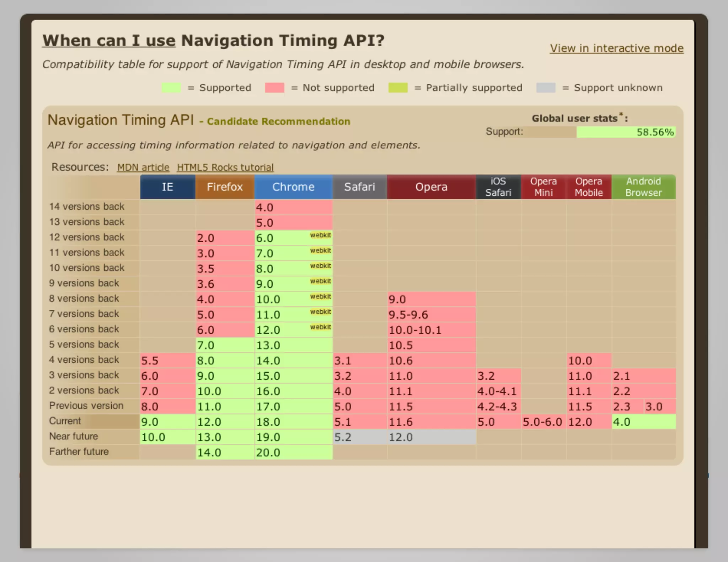Select the Safari column header
728x562 pixels.
pos(359,187)
